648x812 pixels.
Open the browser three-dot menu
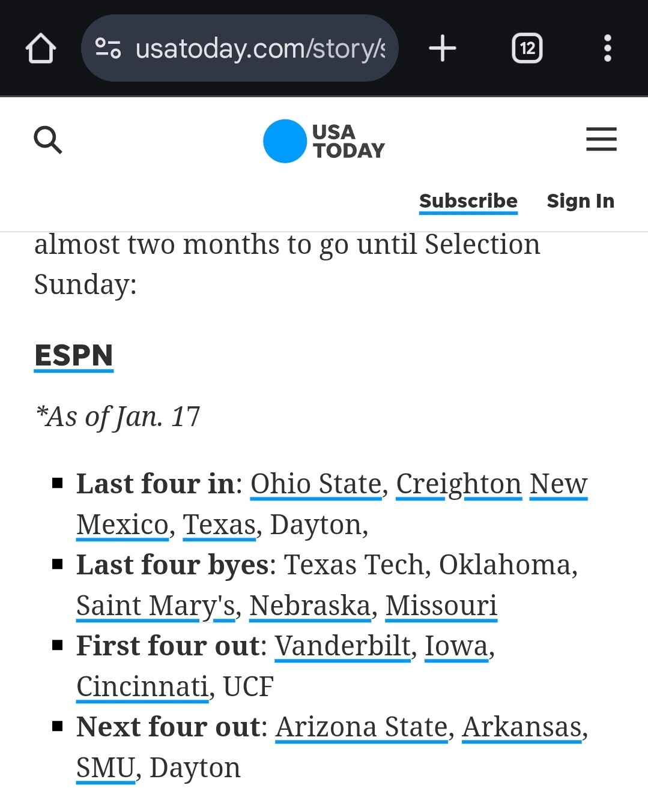pos(607,49)
